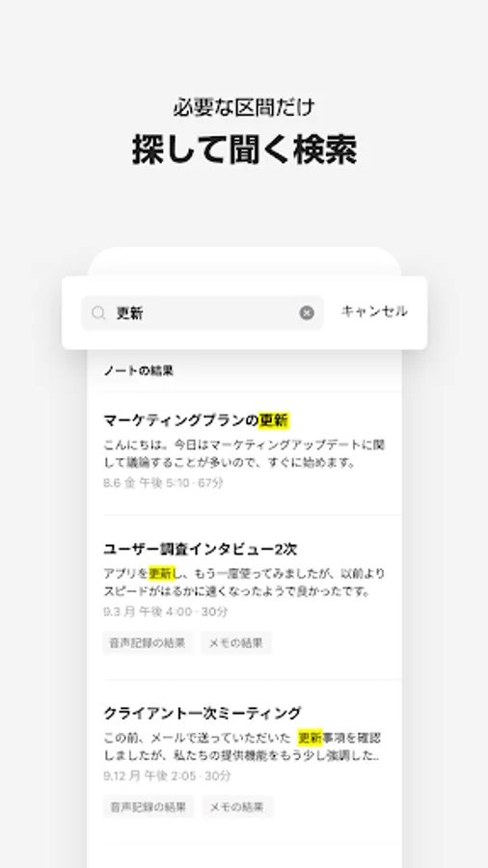Click the snippet beginning この前、メールで送って
488x868 pixels.
point(242,746)
